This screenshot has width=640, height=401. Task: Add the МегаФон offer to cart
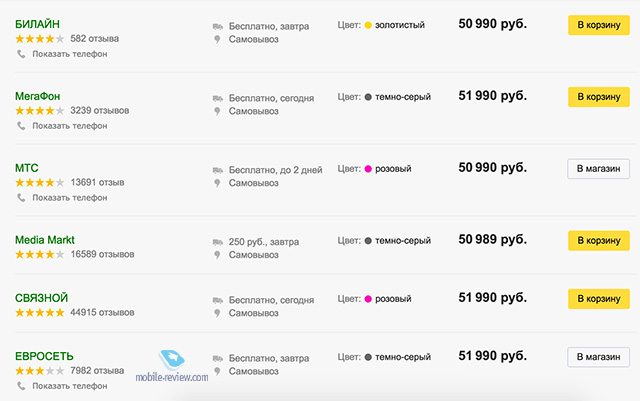click(x=599, y=97)
